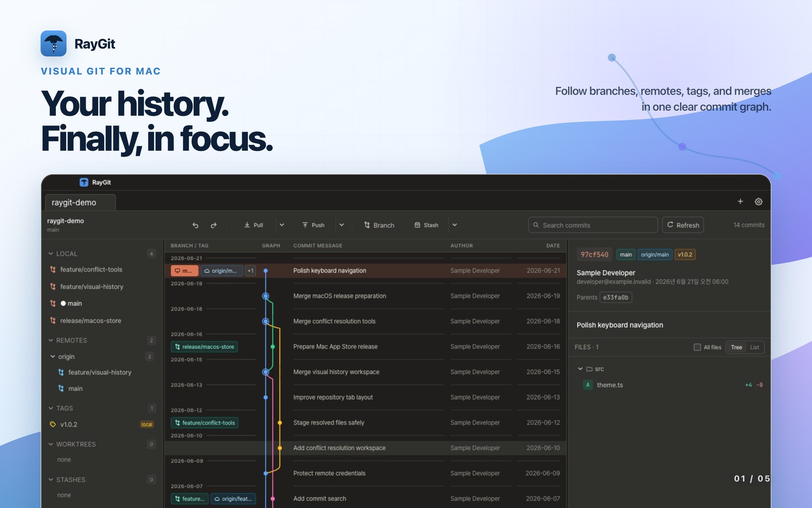Switch file view to Tree
Image resolution: width=812 pixels, height=508 pixels.
coord(736,347)
